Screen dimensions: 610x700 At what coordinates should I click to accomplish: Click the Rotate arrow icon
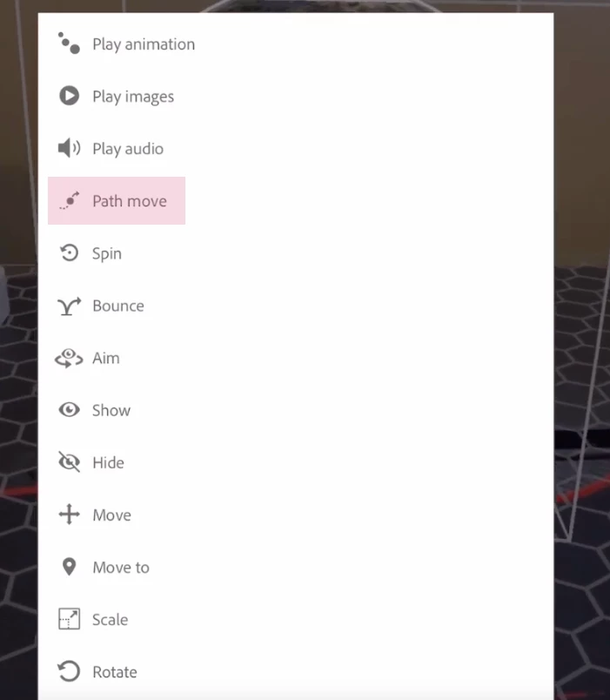pos(69,671)
